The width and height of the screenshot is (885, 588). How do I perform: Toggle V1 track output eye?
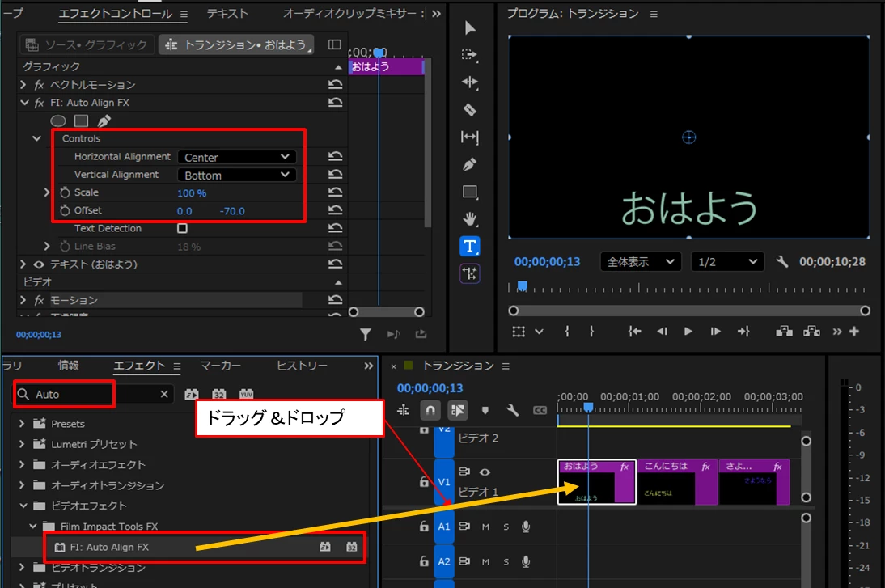[x=485, y=472]
